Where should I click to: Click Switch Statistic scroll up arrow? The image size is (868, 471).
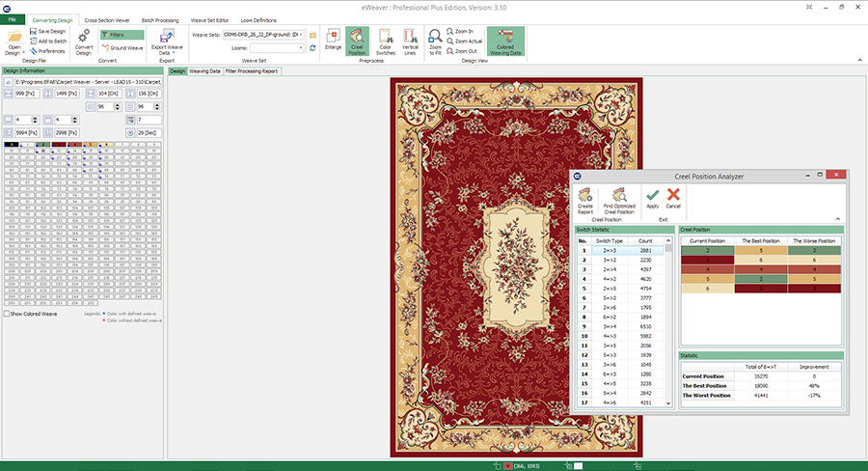click(x=668, y=241)
